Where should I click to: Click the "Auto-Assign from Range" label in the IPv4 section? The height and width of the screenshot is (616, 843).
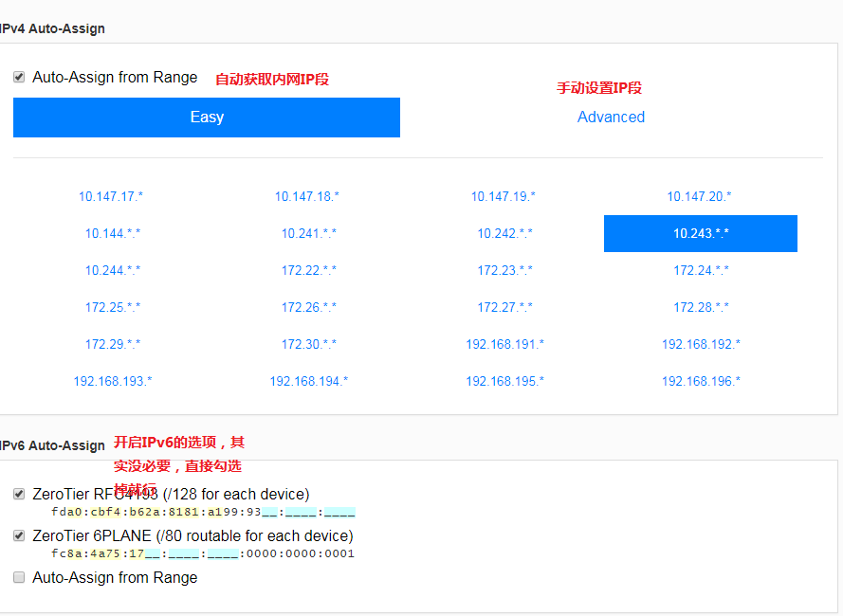pyautogui.click(x=115, y=78)
